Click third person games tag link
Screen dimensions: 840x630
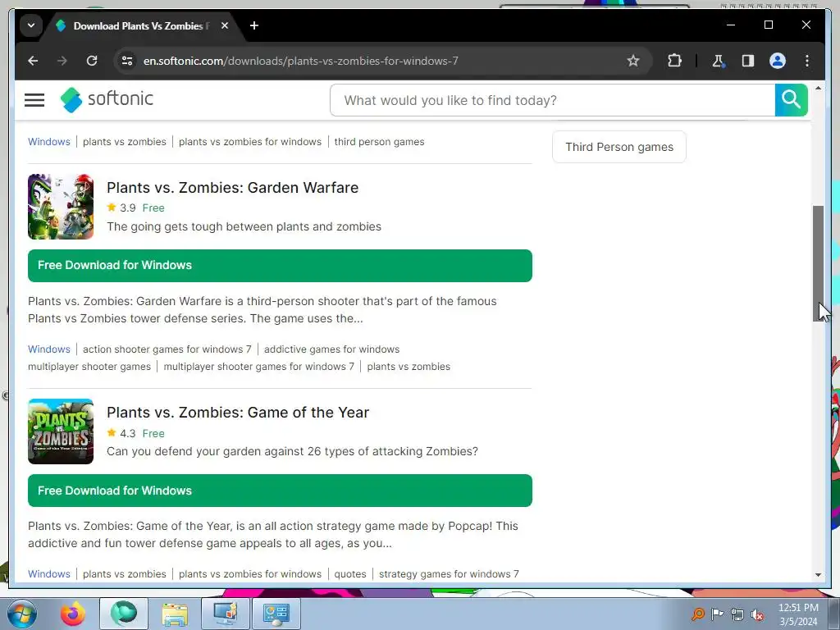[x=379, y=142]
